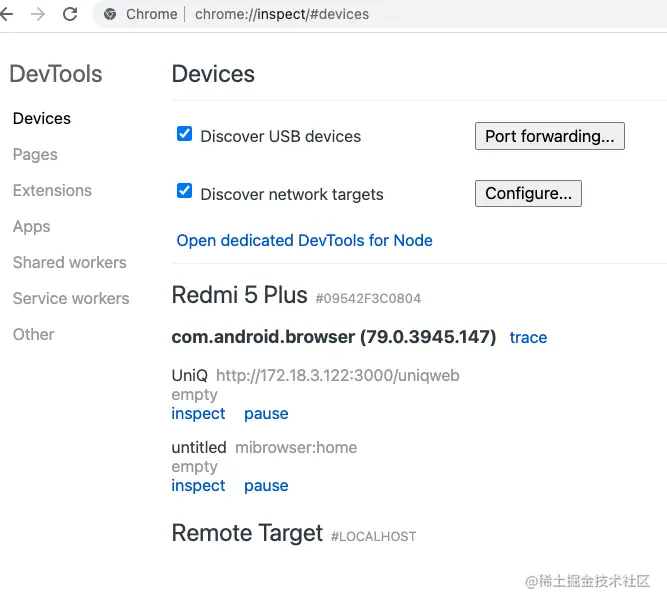Toggle Discover network targets checkbox
Screen dimensions: 667x606
(x=184, y=191)
